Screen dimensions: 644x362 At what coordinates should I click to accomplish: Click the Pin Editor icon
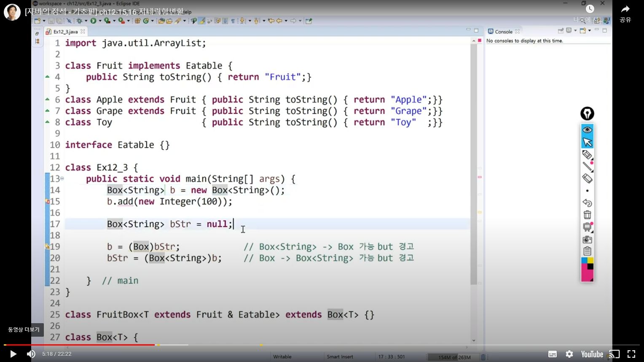(309, 21)
